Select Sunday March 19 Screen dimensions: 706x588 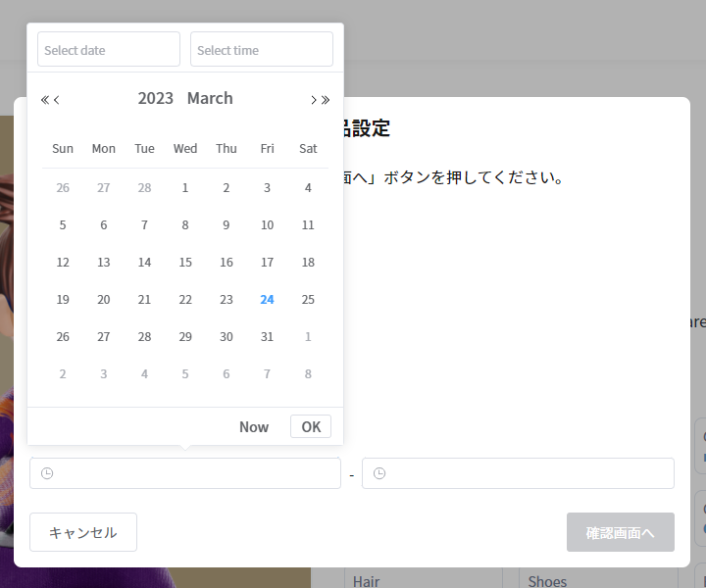(x=63, y=299)
